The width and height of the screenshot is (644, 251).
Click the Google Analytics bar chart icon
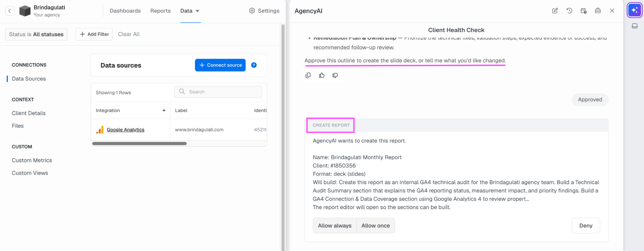point(100,130)
